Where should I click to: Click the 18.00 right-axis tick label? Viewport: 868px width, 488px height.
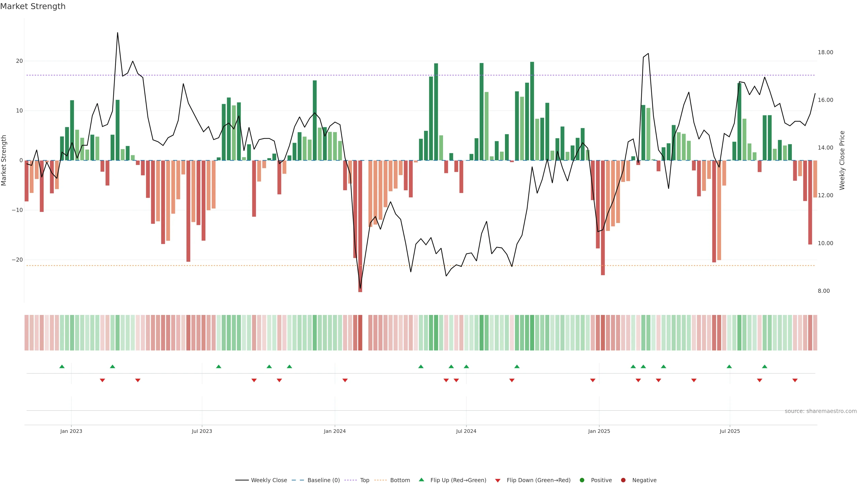pos(825,52)
